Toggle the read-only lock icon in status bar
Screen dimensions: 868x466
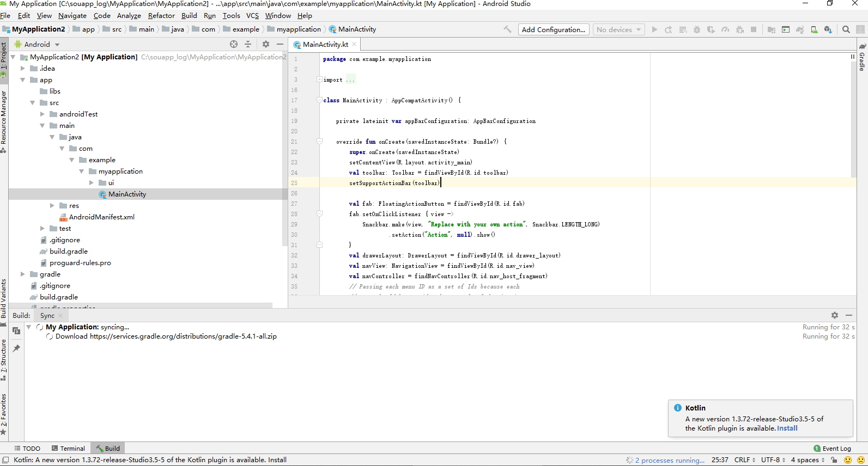[834, 460]
